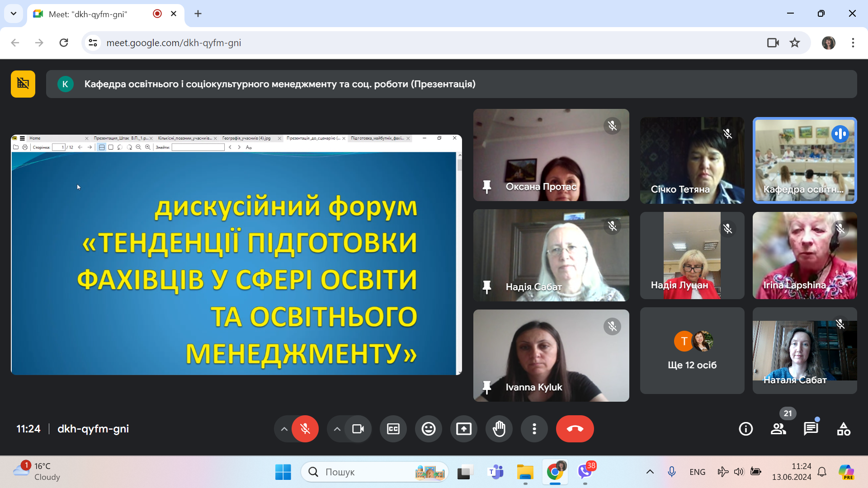Open the chat with everyone panel
The width and height of the screenshot is (868, 488).
[x=811, y=429]
